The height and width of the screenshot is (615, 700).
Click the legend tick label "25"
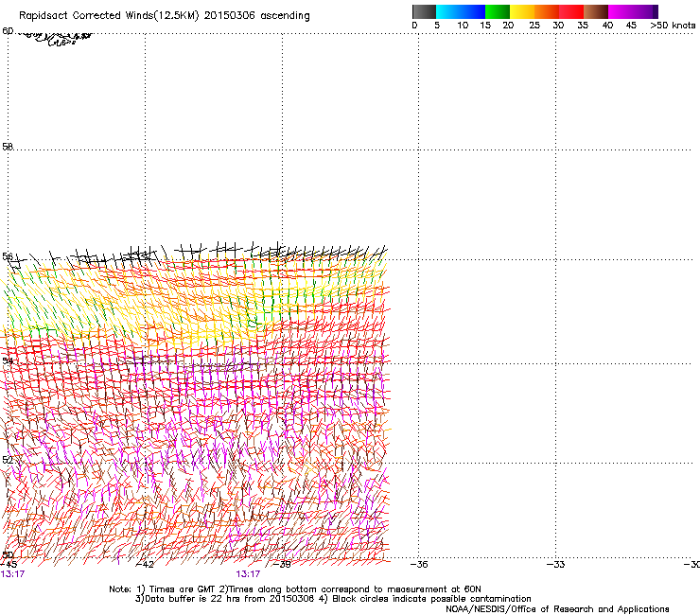(x=534, y=26)
